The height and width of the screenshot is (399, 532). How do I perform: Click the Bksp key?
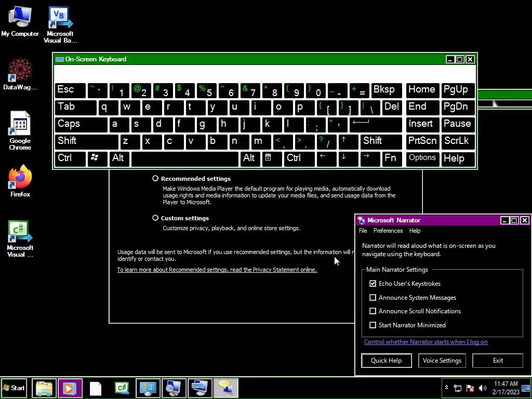tap(387, 90)
